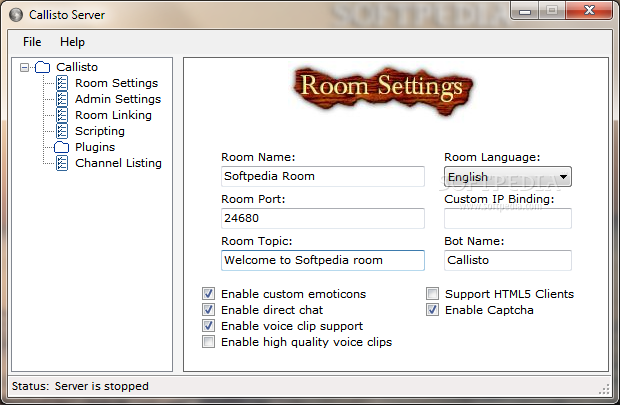Select the Callisto root tree label
Image resolution: width=620 pixels, height=405 pixels.
pos(77,67)
